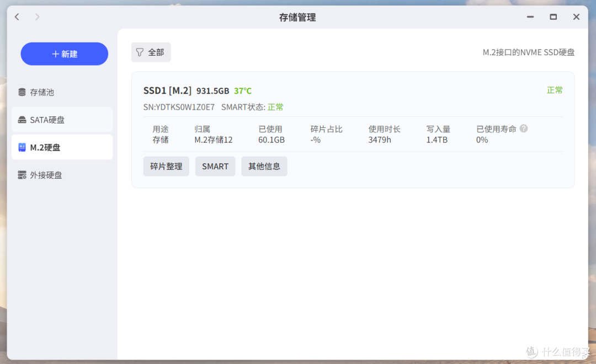Click the blue M.2 drive icon
Image resolution: width=596 pixels, height=364 pixels.
(x=22, y=147)
